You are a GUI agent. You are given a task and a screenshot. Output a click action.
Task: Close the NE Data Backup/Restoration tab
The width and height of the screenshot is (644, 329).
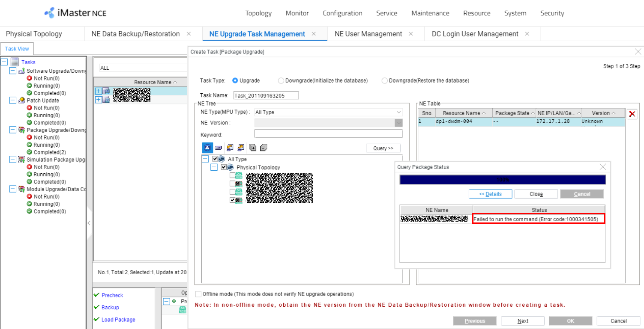pos(189,34)
